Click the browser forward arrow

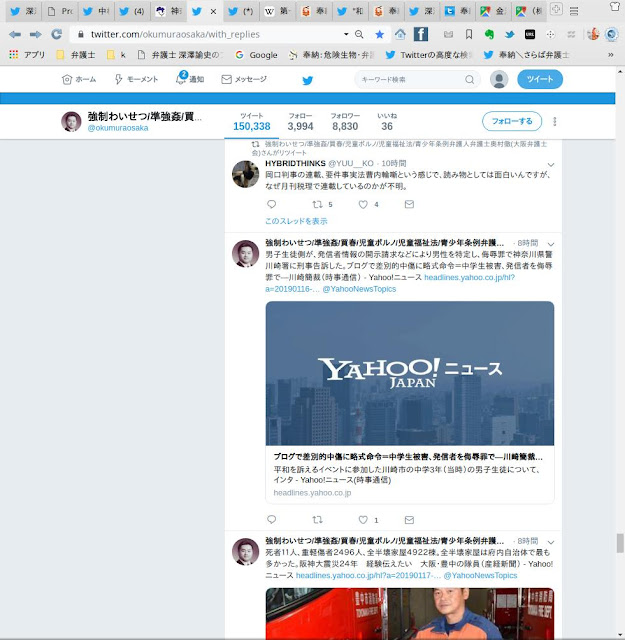36,35
